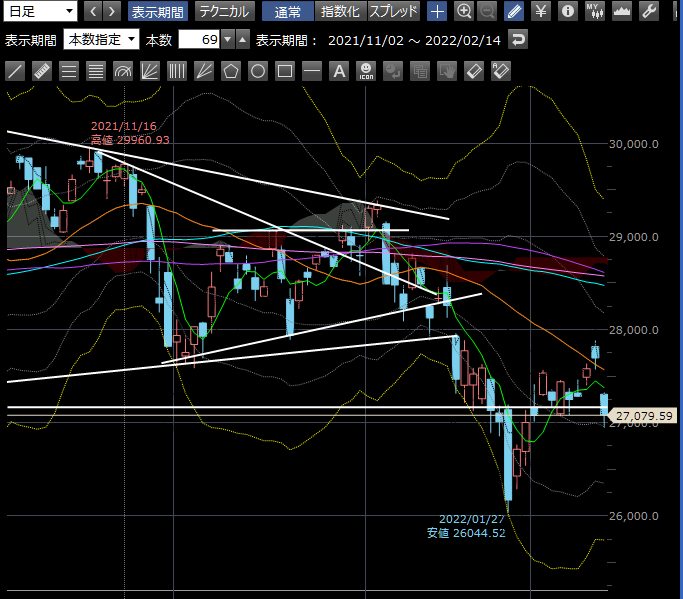
Task: Switch chart to 通常 mode
Action: pos(288,12)
